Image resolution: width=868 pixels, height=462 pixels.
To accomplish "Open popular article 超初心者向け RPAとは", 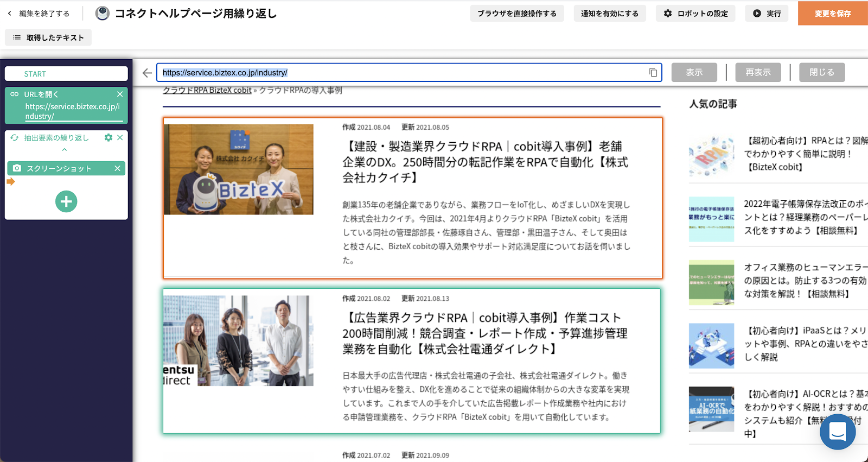I will [806, 154].
